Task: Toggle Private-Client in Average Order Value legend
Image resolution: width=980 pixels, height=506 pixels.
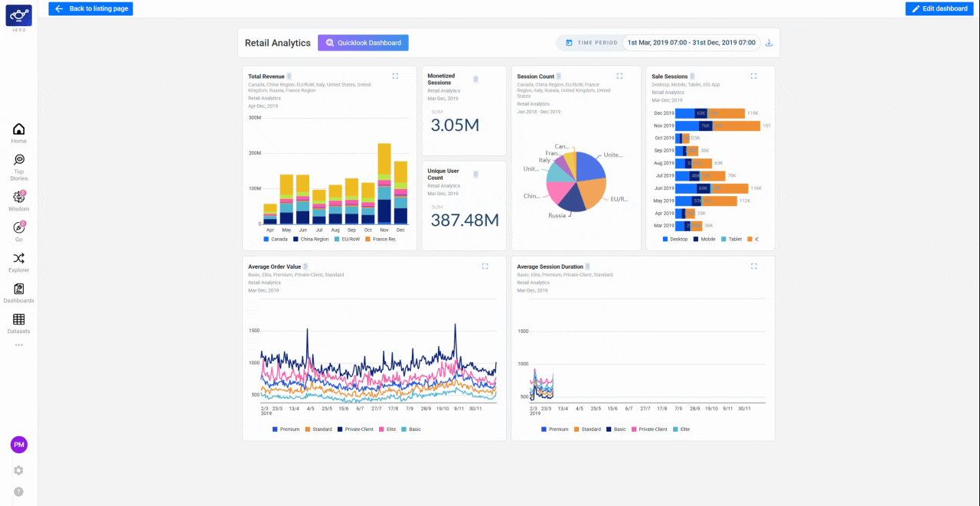Action: [x=355, y=429]
